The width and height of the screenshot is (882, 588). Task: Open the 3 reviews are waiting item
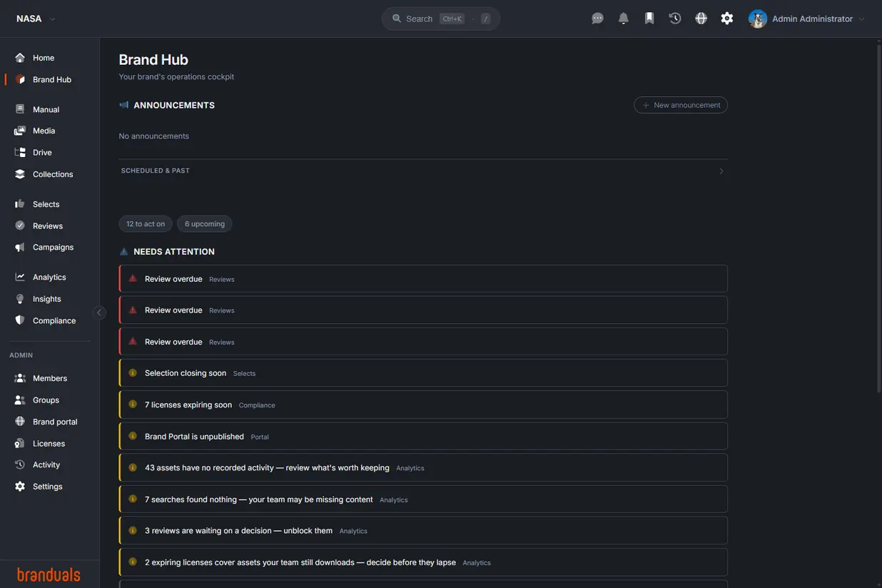coord(423,531)
